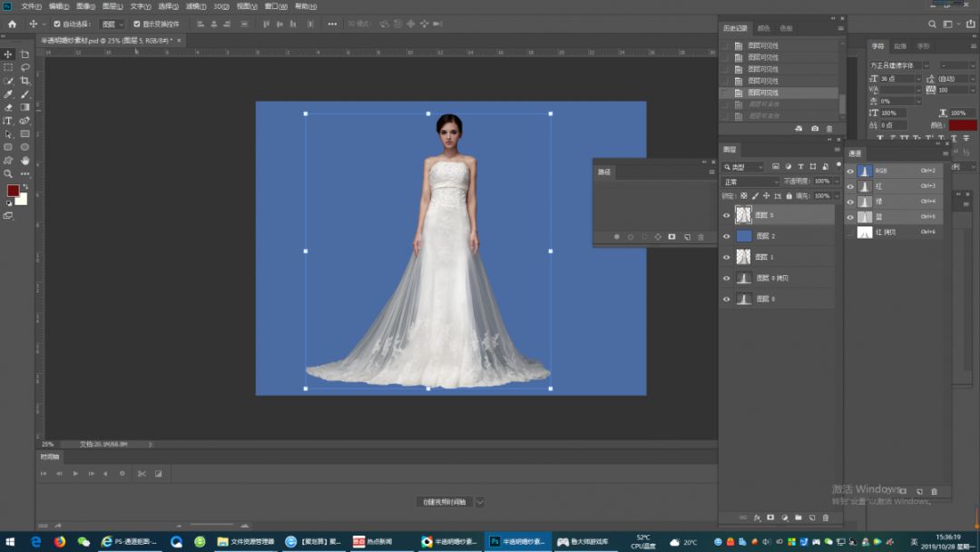This screenshot has width=980, height=552.
Task: Activate the Hand tool
Action: click(24, 161)
